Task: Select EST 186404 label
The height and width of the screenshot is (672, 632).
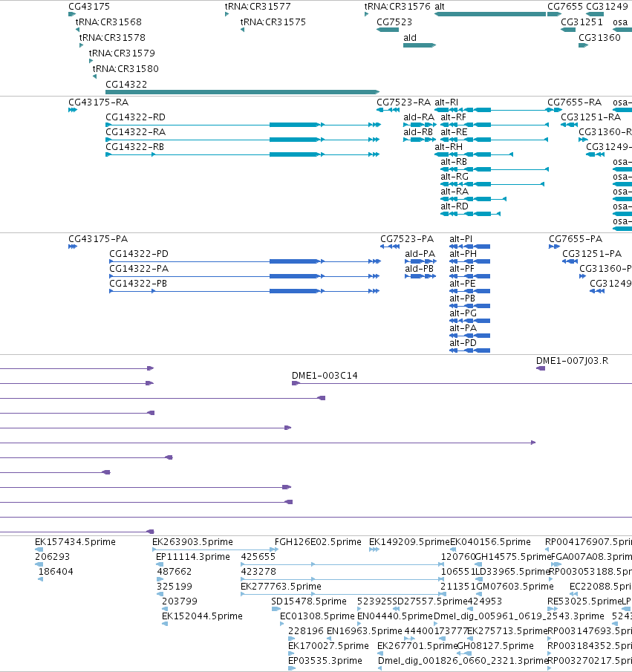Action: (x=56, y=572)
